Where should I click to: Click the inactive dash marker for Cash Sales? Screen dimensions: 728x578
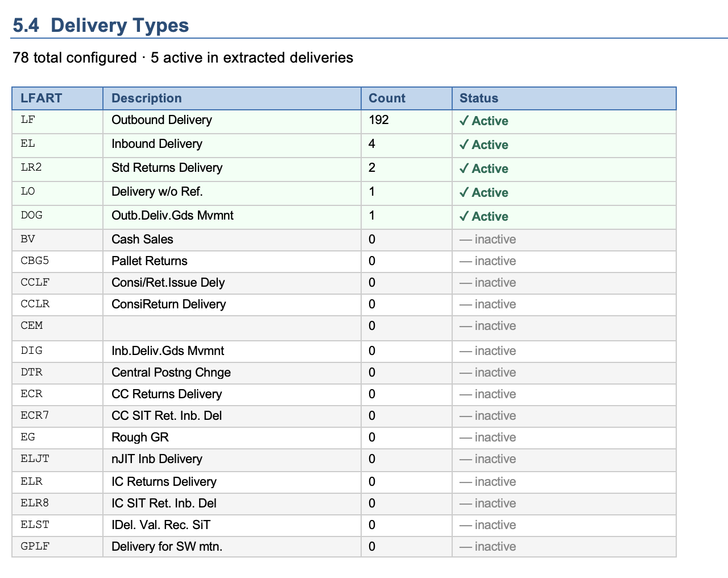click(x=487, y=240)
